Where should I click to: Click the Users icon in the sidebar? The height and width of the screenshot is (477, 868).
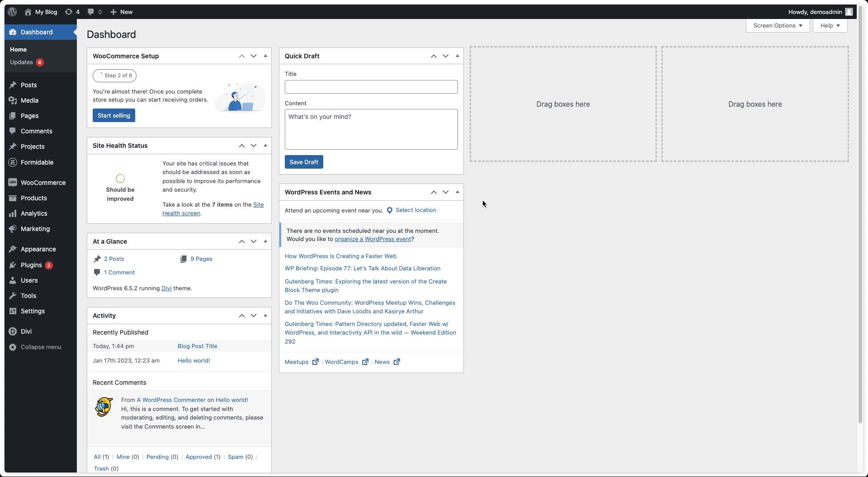pos(13,280)
